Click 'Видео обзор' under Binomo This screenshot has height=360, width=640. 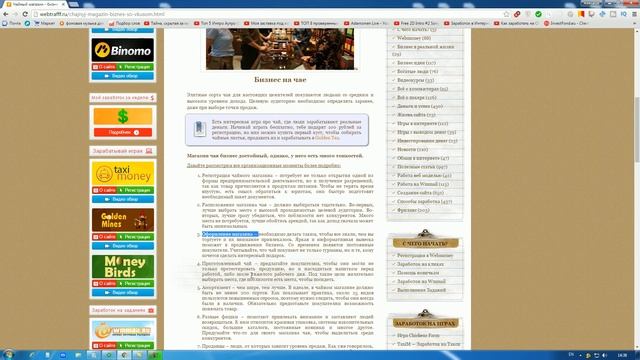click(x=123, y=76)
